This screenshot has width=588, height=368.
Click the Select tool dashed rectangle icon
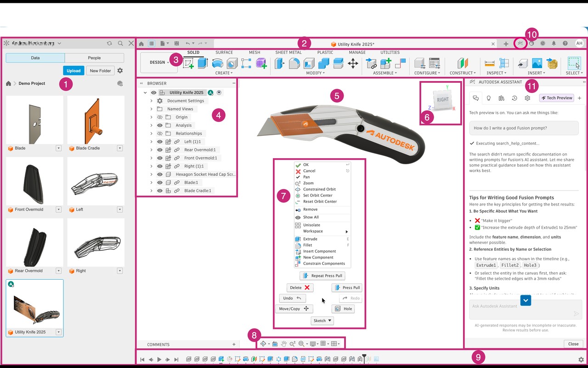(574, 63)
